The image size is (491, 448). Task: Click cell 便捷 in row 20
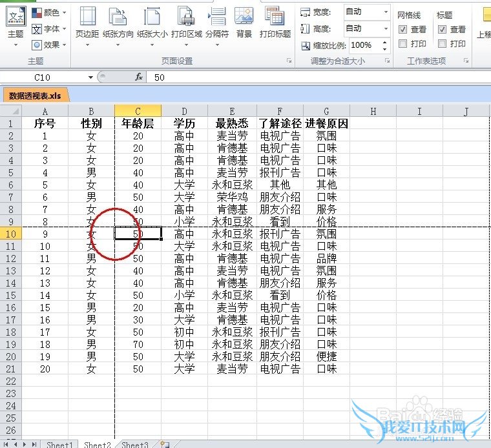pyautogui.click(x=326, y=356)
